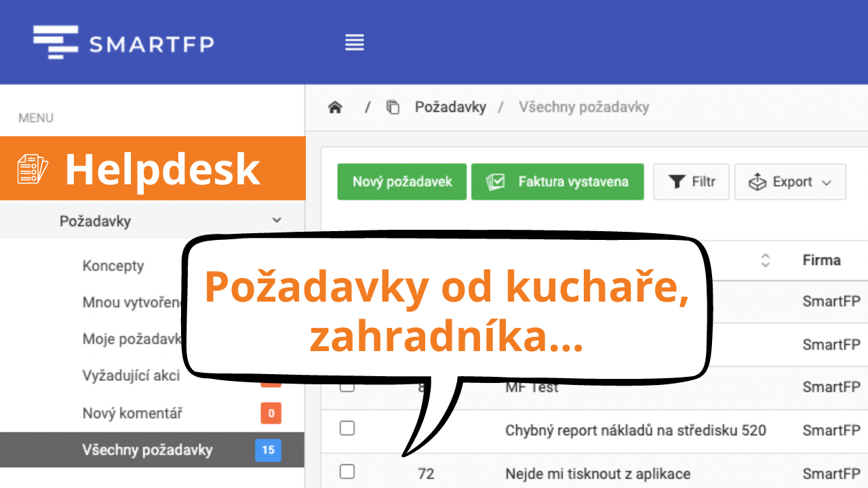The height and width of the screenshot is (488, 868).
Task: Open the Nejde mi tisknout z aplikace request
Action: pyautogui.click(x=597, y=474)
